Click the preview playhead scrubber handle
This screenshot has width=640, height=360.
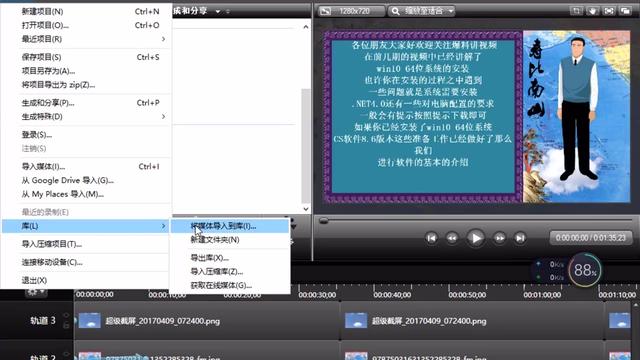pyautogui.click(x=324, y=221)
